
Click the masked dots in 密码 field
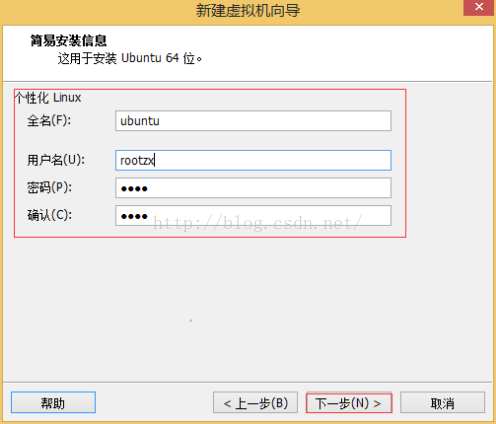(134, 189)
